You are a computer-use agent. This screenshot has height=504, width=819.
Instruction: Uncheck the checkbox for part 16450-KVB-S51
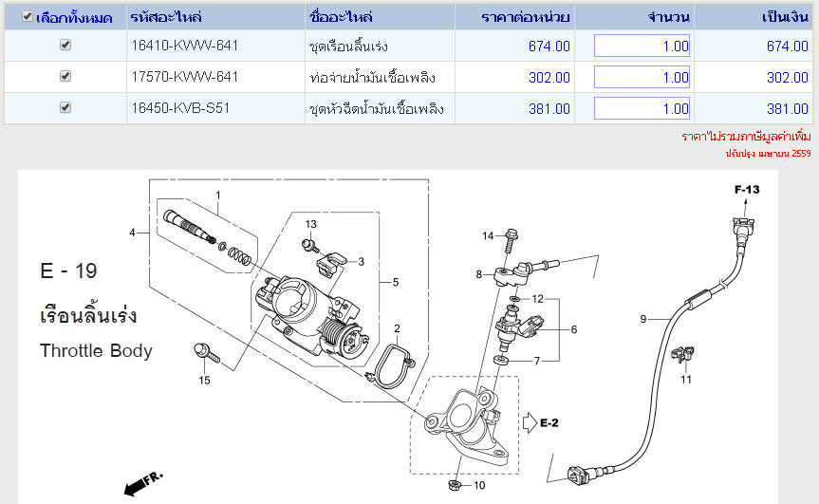click(65, 107)
